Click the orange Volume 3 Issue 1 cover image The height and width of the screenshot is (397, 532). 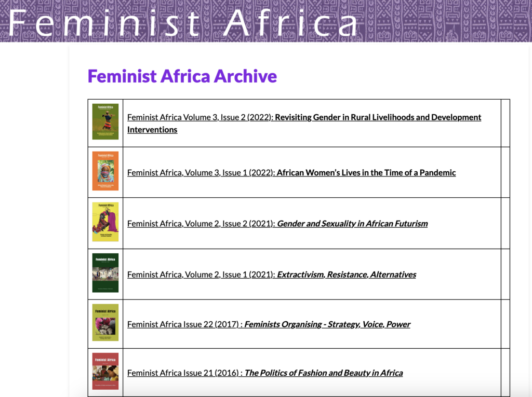click(105, 171)
